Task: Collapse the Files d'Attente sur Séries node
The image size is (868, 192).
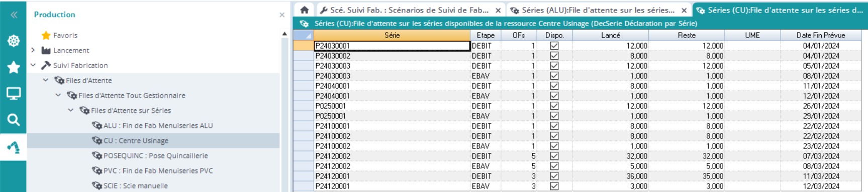Action: (71, 110)
